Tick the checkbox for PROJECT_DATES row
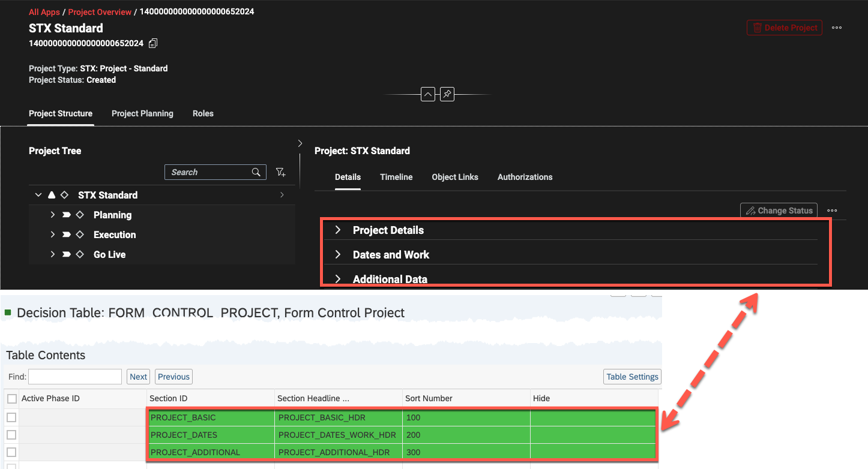 [x=11, y=435]
